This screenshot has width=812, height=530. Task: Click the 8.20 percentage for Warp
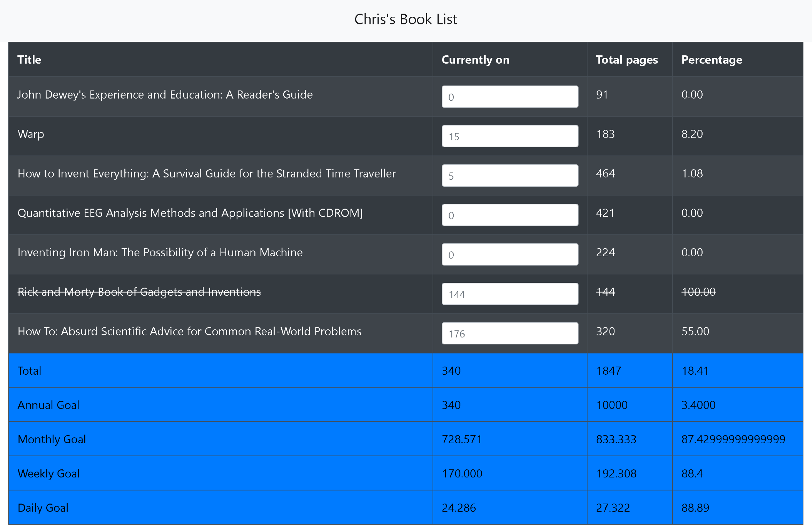[692, 134]
